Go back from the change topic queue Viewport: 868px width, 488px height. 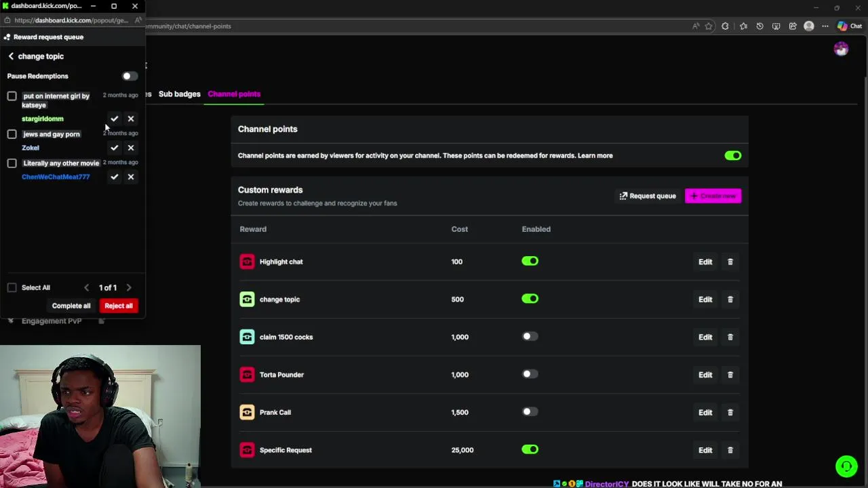11,56
